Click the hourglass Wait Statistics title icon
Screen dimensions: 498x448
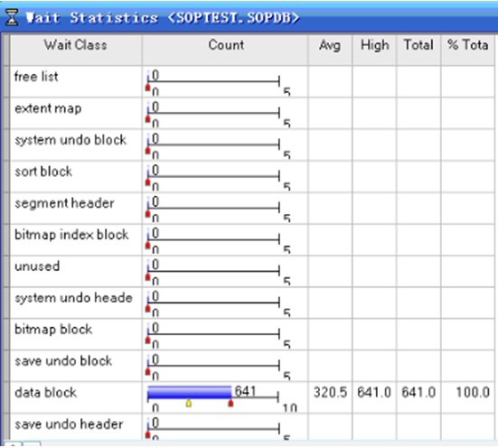click(12, 17)
